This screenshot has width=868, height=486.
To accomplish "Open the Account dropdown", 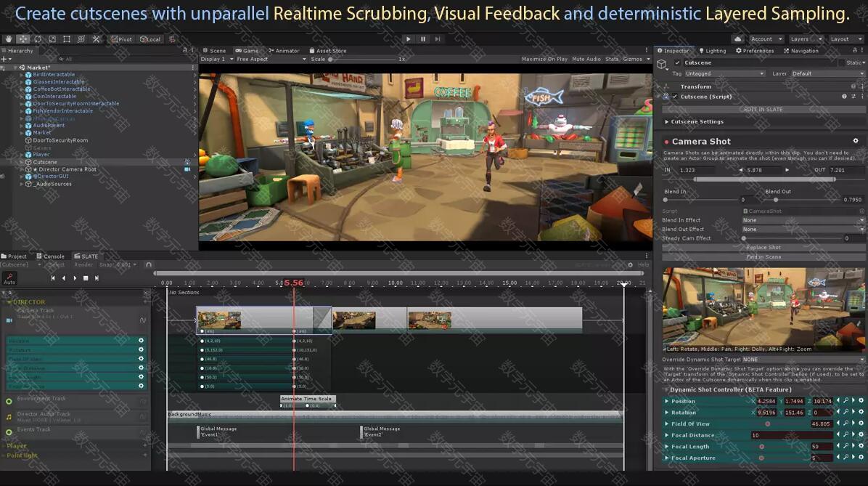I will (x=766, y=39).
